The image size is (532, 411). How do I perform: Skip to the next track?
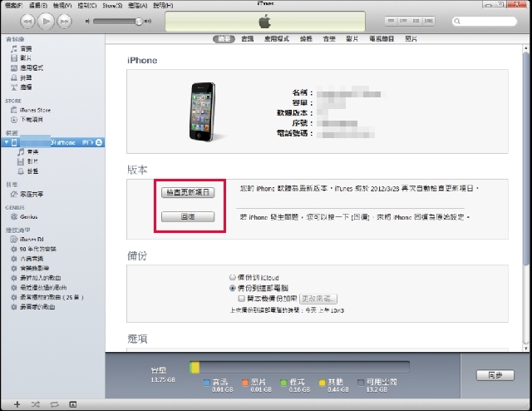tap(64, 22)
